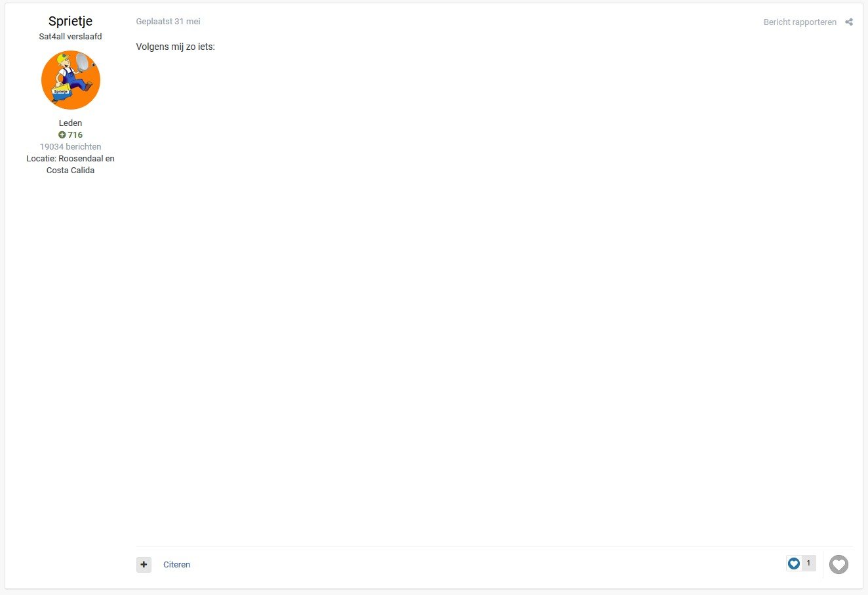Select the Sat4all verslaafd rank text
The image size is (868, 595).
pyautogui.click(x=70, y=37)
